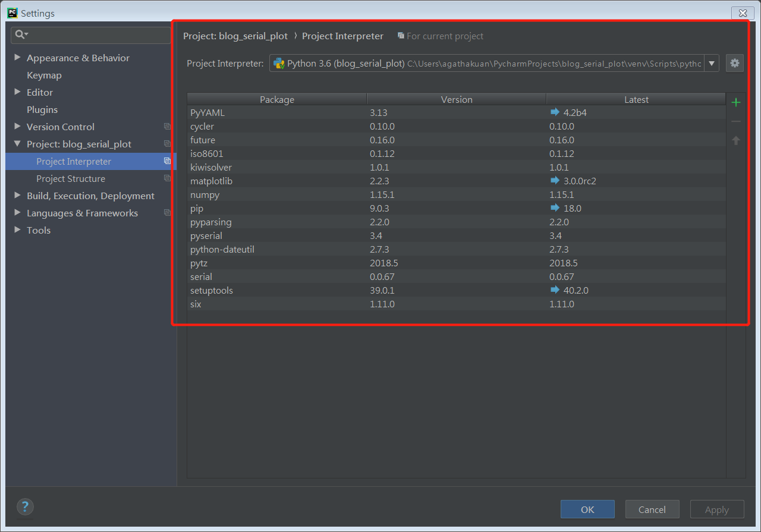This screenshot has width=761, height=532.
Task: Click the Python logo in the interpreter field
Action: tap(279, 62)
